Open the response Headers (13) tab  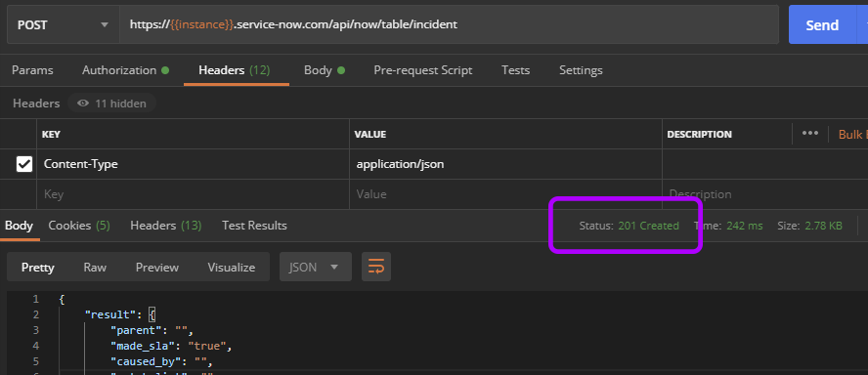pyautogui.click(x=165, y=226)
